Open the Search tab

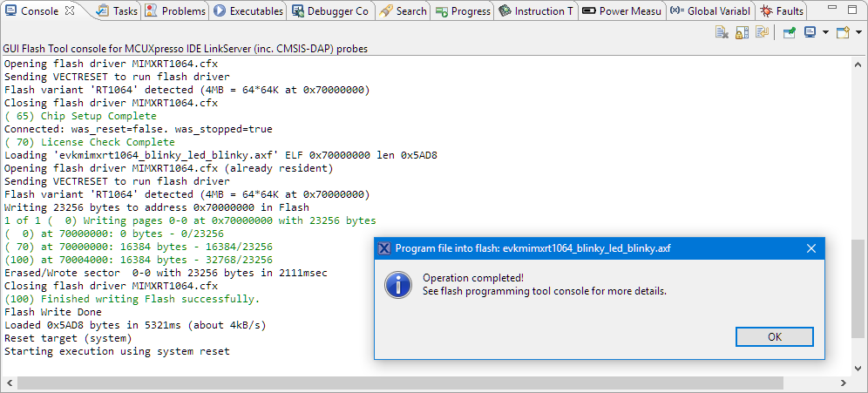tap(403, 11)
